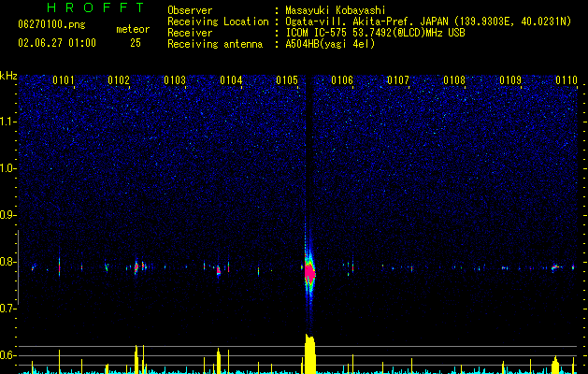Click the 0108 time marker

pyautogui.click(x=454, y=80)
